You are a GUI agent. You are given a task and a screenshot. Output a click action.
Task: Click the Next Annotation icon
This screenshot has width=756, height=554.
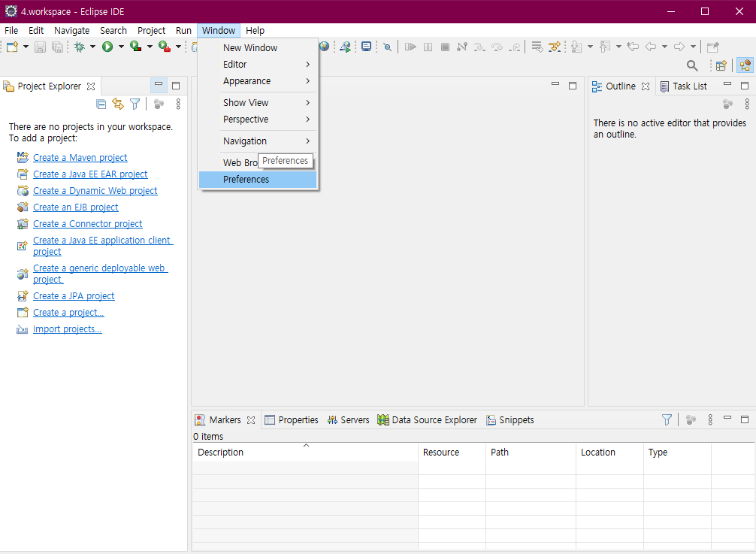coord(576,47)
